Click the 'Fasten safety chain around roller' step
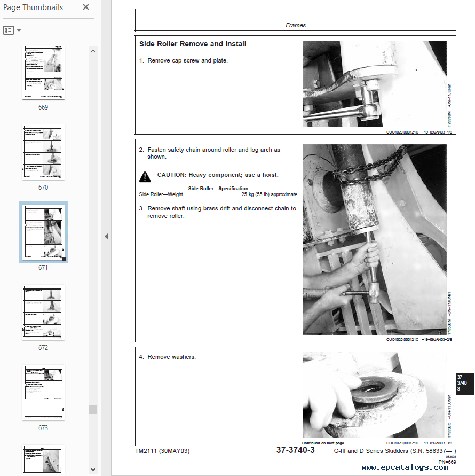Screen dimensions: 475x476 [210, 153]
